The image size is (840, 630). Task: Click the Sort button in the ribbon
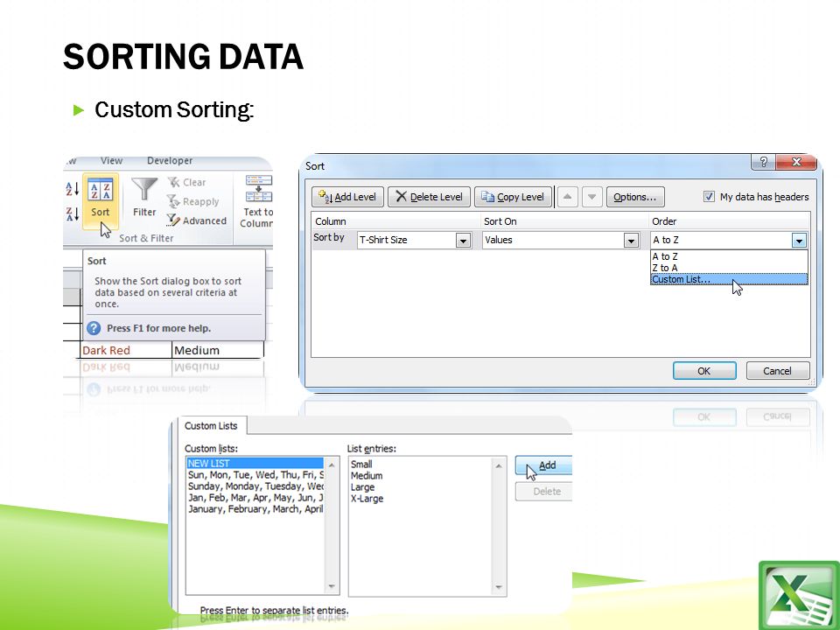100,200
